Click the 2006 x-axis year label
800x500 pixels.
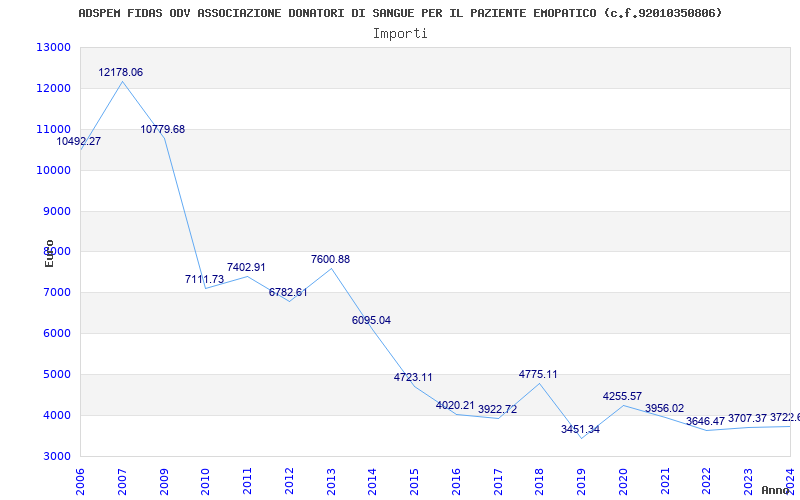81,478
